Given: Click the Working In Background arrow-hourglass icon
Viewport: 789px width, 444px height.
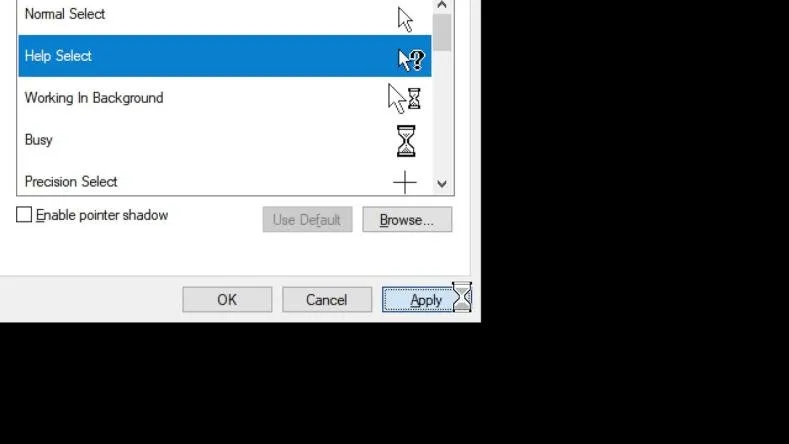Looking at the screenshot, I should [x=404, y=98].
